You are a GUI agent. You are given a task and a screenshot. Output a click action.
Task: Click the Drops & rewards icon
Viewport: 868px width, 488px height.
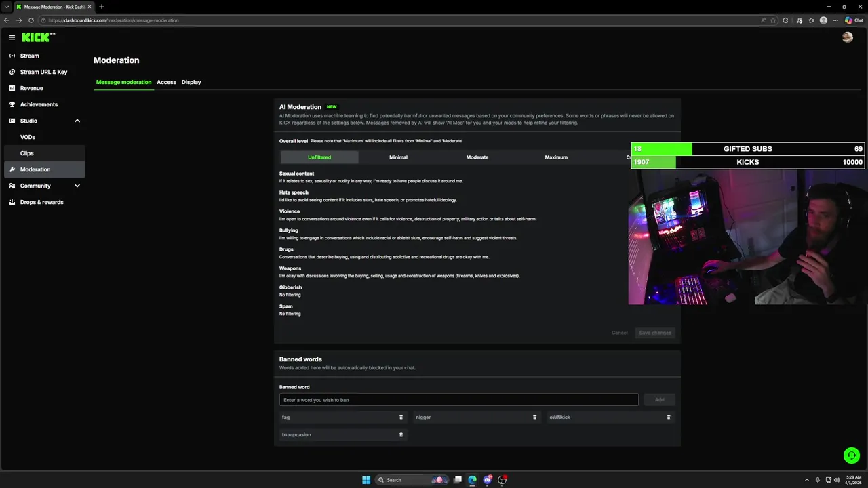12,202
